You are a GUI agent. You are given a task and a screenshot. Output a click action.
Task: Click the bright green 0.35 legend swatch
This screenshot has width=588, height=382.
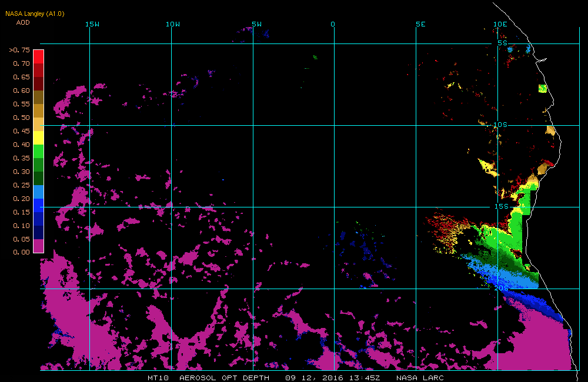(38, 151)
